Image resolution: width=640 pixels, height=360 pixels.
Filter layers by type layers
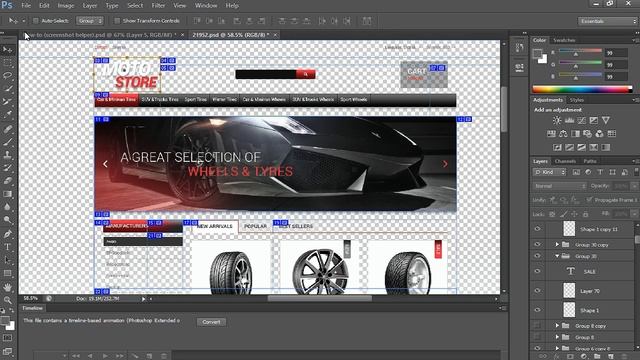(600, 172)
